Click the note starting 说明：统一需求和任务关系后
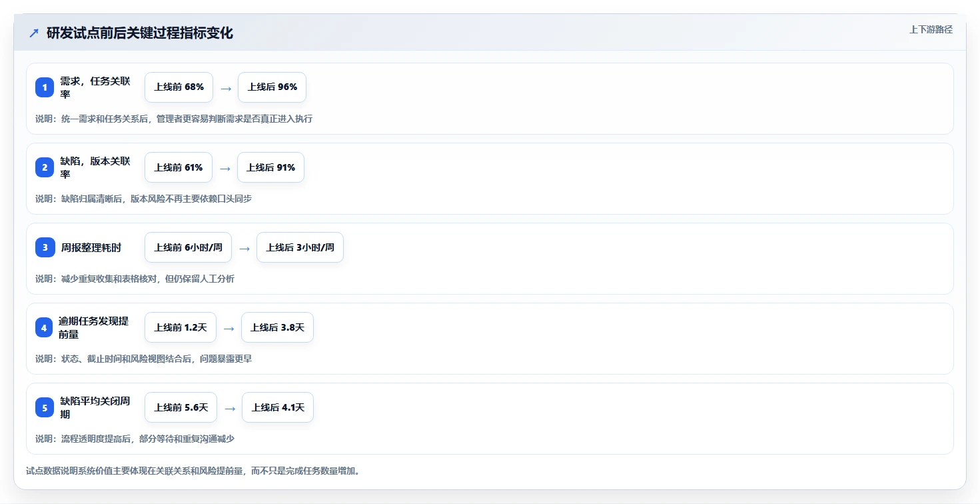The image size is (980, 504). pos(174,119)
